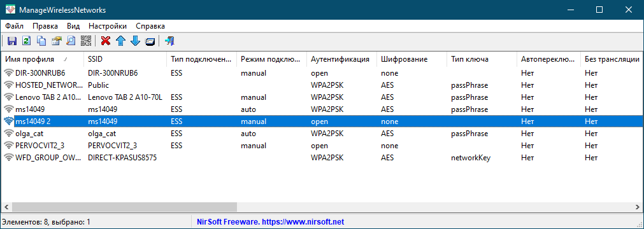
Task: Show the QR code icon
Action: 86,41
